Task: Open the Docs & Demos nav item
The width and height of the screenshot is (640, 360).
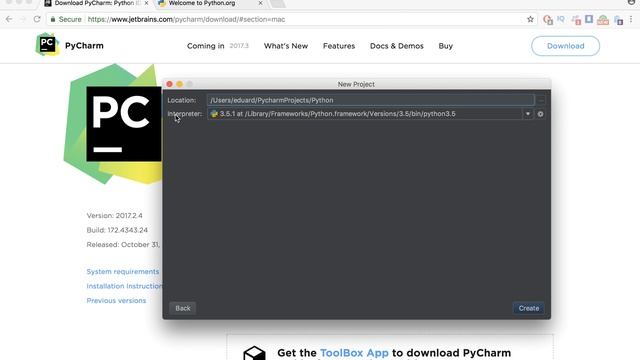Action: 397,46
